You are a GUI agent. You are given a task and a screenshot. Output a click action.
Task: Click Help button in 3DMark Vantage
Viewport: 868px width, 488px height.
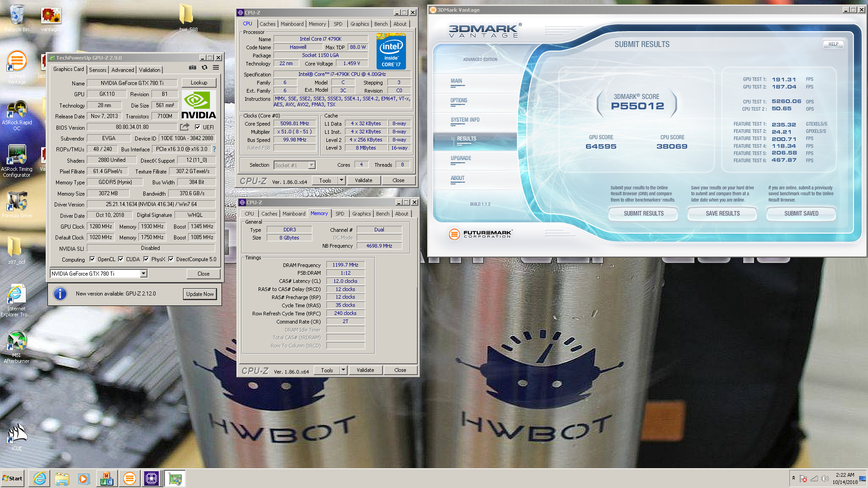tap(833, 44)
